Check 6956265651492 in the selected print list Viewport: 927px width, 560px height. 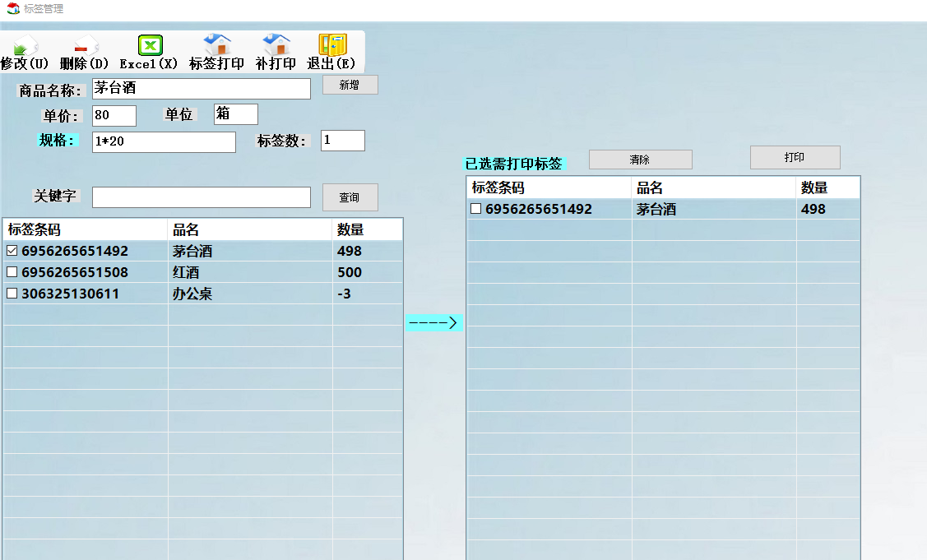[x=476, y=209]
